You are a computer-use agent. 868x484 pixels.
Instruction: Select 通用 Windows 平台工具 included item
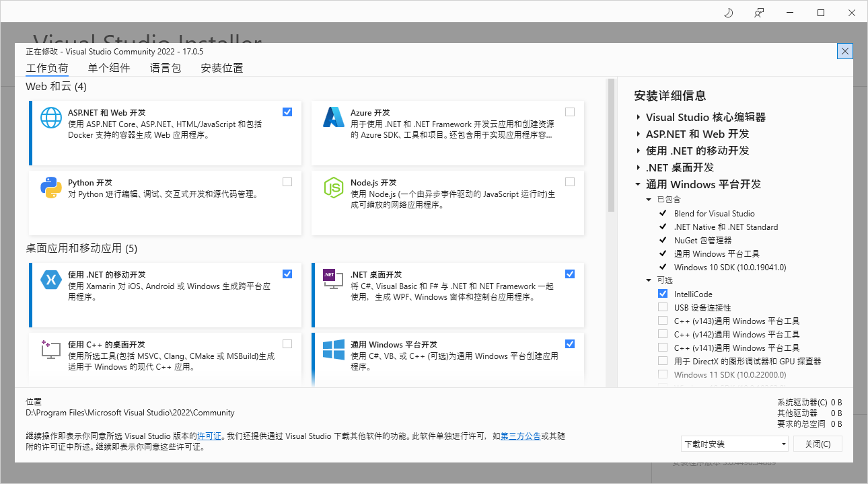[x=717, y=253]
